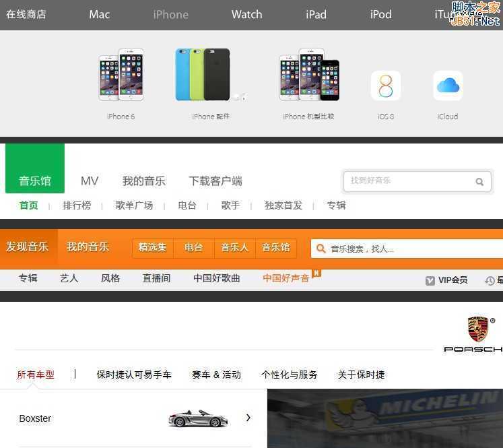
Task: Click the iOS 8 text label
Action: [386, 117]
